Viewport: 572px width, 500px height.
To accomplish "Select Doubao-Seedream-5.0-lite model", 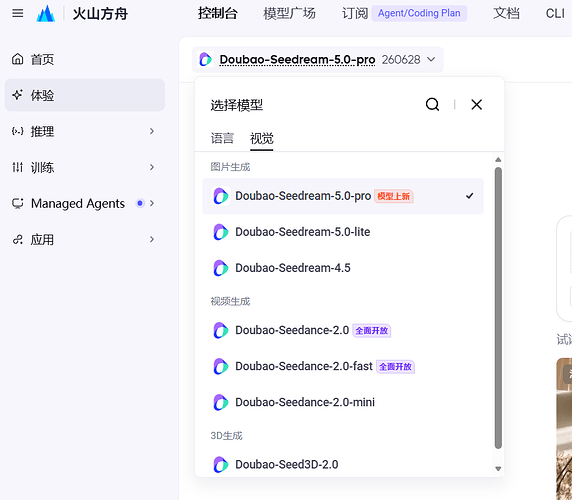I will click(x=343, y=232).
